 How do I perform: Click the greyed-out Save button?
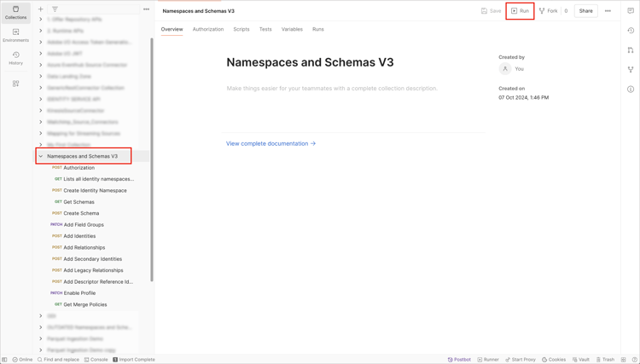[x=491, y=11]
